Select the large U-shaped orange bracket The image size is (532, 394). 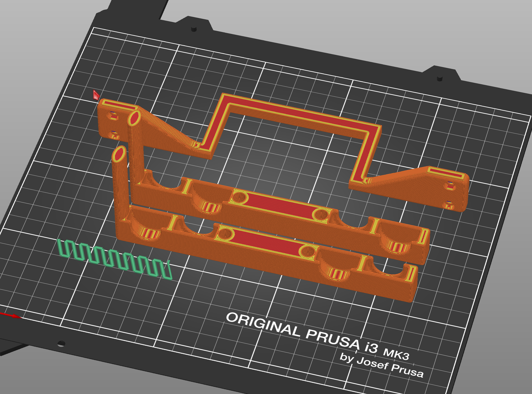291,111
